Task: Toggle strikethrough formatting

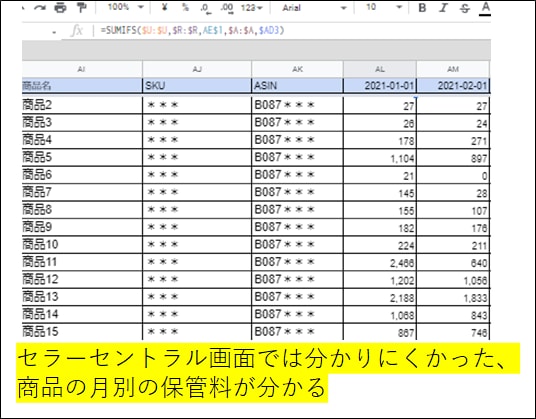Action: tap(465, 8)
